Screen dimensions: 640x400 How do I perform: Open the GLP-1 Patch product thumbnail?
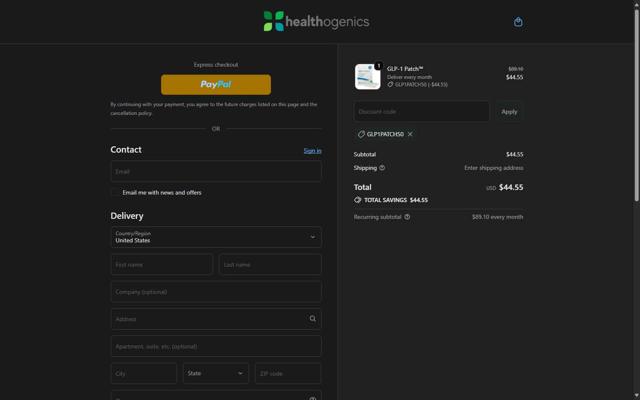click(x=367, y=76)
